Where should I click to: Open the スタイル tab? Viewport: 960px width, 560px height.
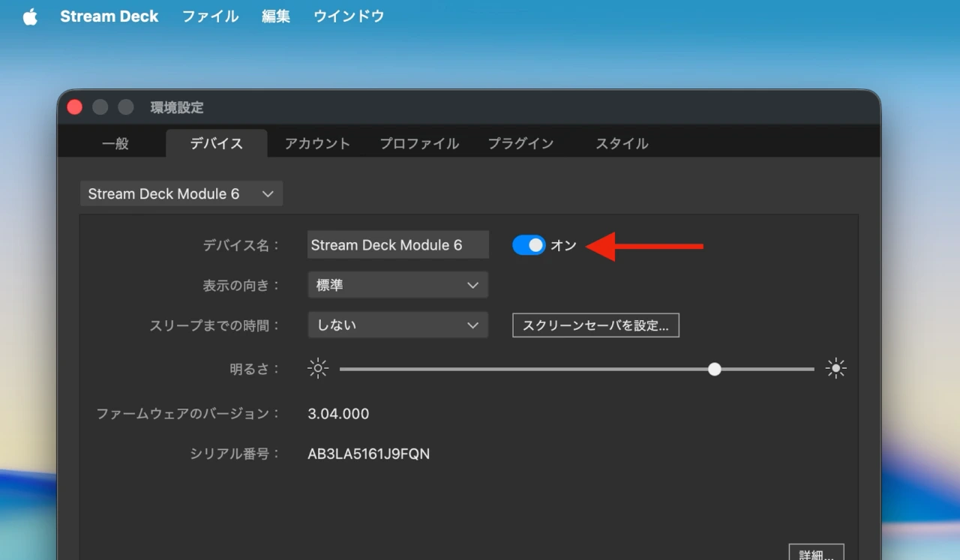click(x=621, y=143)
